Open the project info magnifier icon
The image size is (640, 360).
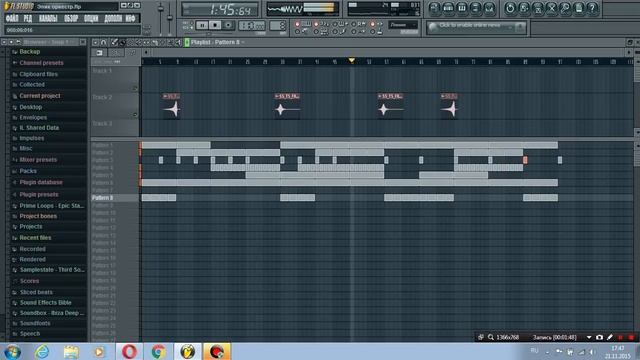click(x=565, y=8)
